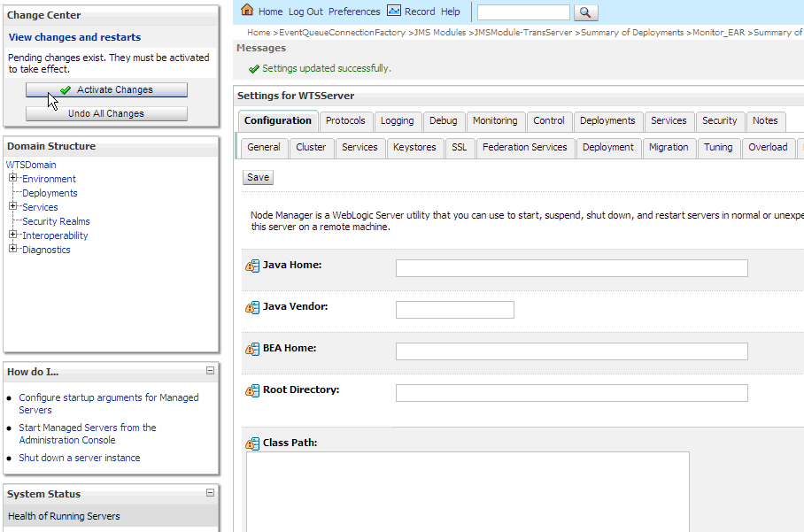Focus the Java Home input field
804x532 pixels.
click(x=572, y=268)
